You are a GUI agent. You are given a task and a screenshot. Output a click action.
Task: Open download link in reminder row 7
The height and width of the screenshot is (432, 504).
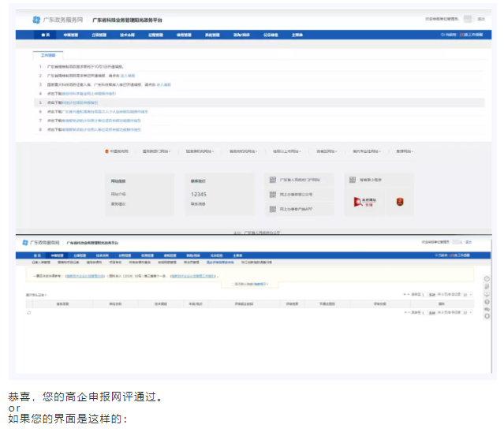(101, 121)
